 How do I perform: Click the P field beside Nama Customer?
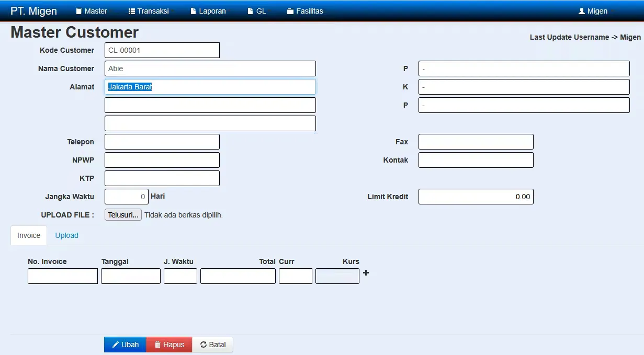(524, 68)
